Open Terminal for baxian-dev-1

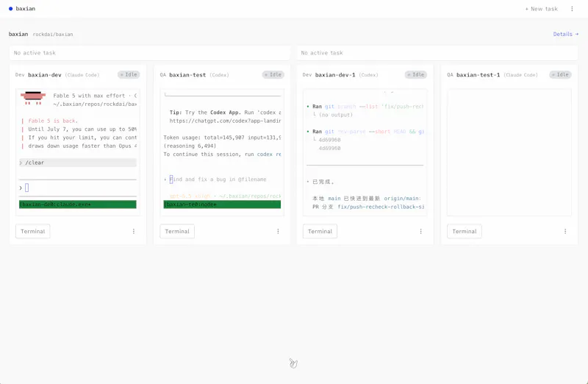point(320,231)
